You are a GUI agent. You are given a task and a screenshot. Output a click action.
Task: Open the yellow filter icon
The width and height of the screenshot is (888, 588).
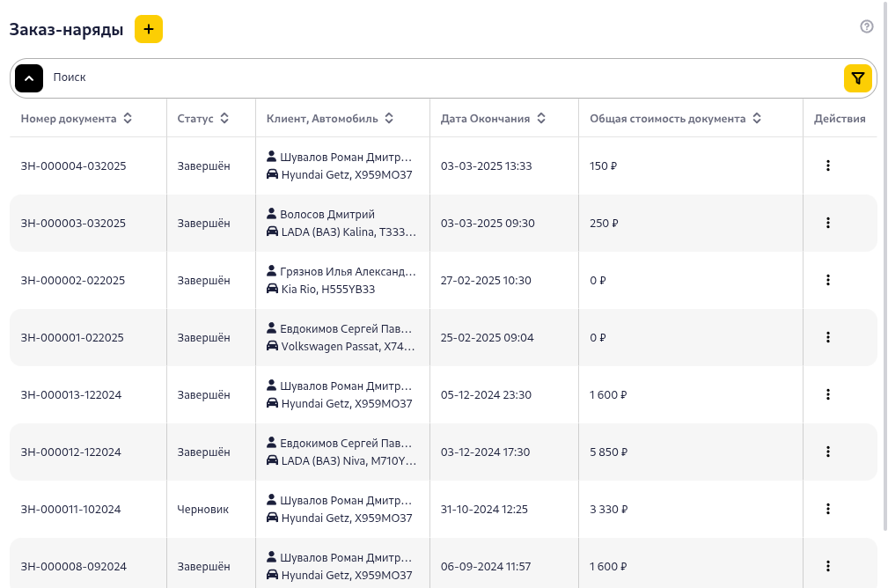(857, 78)
